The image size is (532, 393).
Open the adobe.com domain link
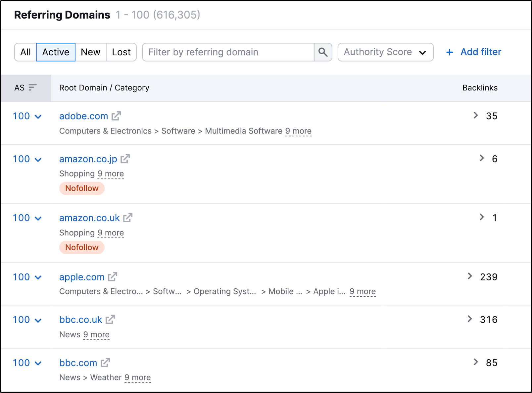(x=83, y=116)
